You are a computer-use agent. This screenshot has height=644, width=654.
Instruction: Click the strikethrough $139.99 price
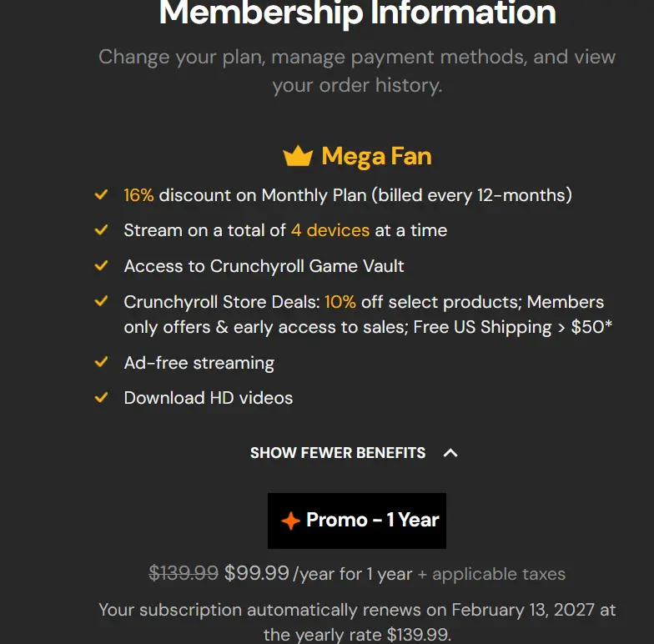point(184,572)
